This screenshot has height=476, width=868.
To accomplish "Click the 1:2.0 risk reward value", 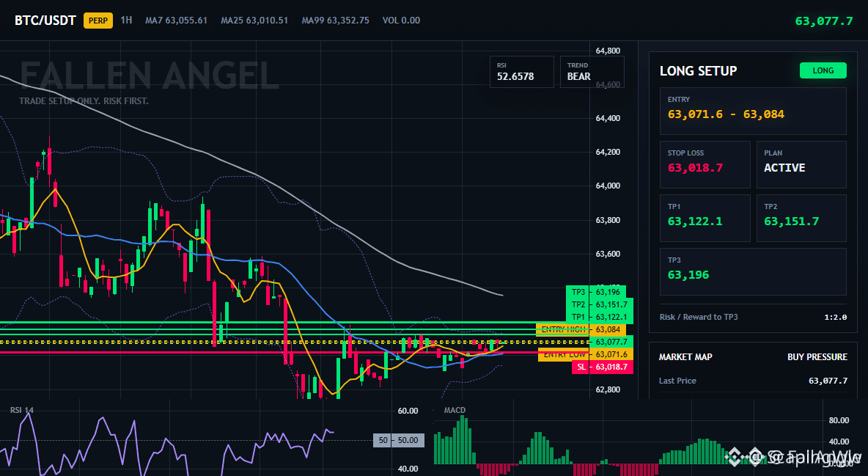I will coord(835,318).
